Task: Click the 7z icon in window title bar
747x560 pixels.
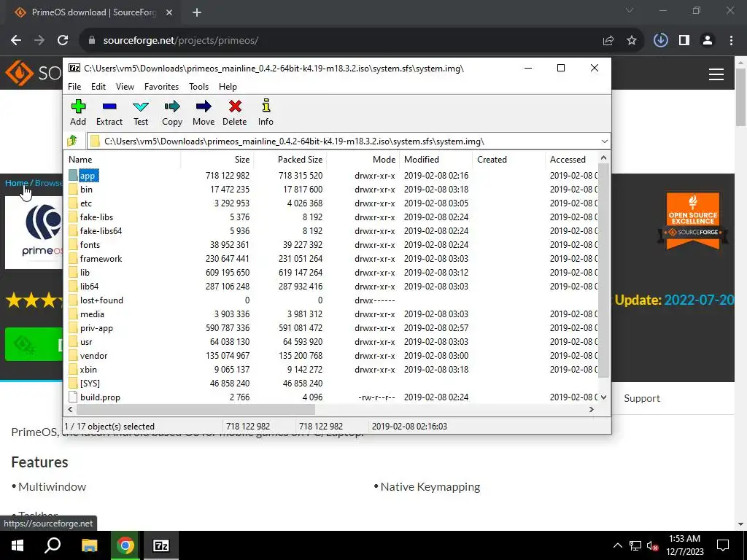Action: [x=74, y=68]
